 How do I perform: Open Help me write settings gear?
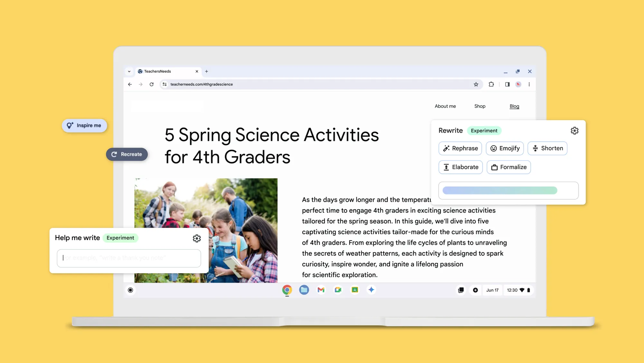196,238
